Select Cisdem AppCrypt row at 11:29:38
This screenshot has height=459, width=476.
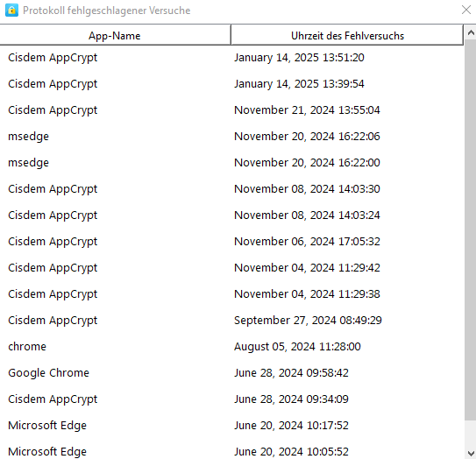point(231,294)
